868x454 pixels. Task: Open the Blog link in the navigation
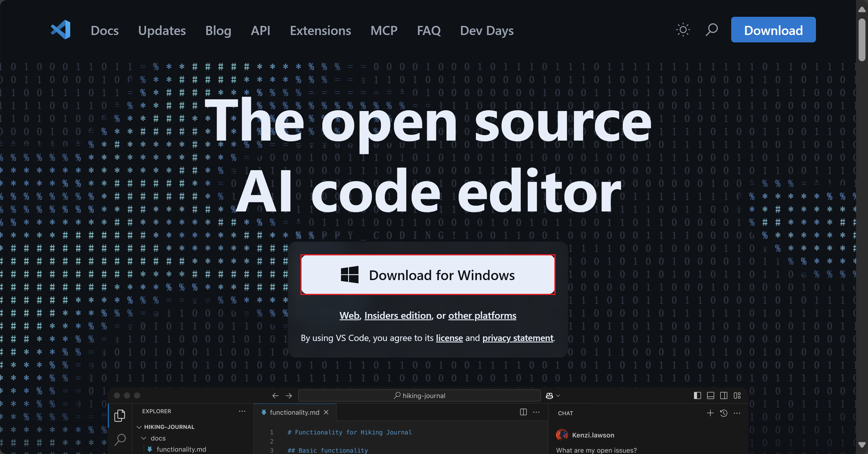(218, 30)
